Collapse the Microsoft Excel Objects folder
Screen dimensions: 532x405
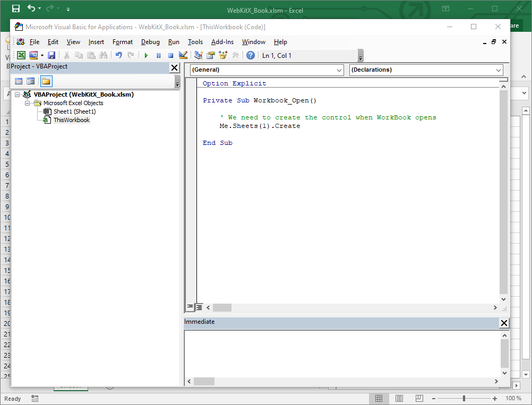click(x=27, y=103)
